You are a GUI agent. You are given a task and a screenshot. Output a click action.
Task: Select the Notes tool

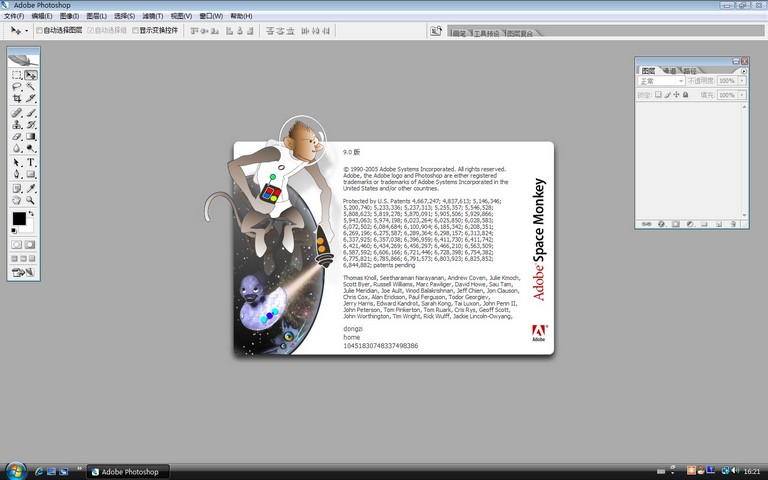(17, 188)
